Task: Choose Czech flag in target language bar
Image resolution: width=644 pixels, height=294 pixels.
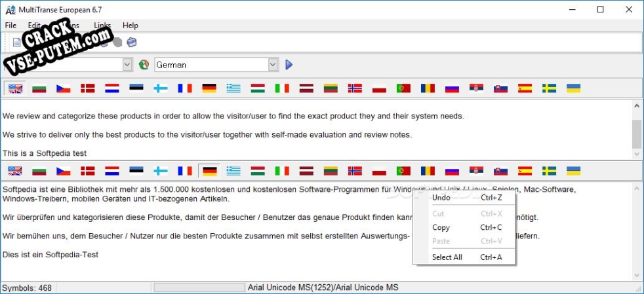Action: click(63, 171)
